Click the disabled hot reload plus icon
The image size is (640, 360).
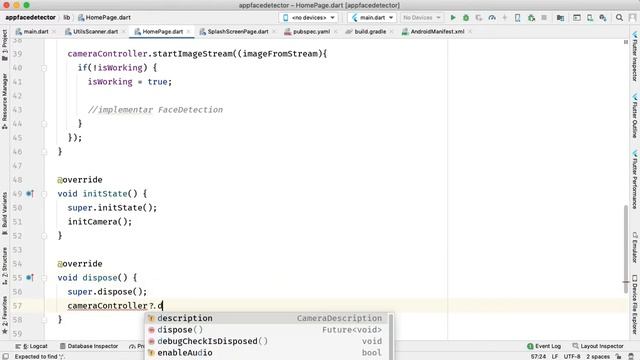[x=505, y=18]
